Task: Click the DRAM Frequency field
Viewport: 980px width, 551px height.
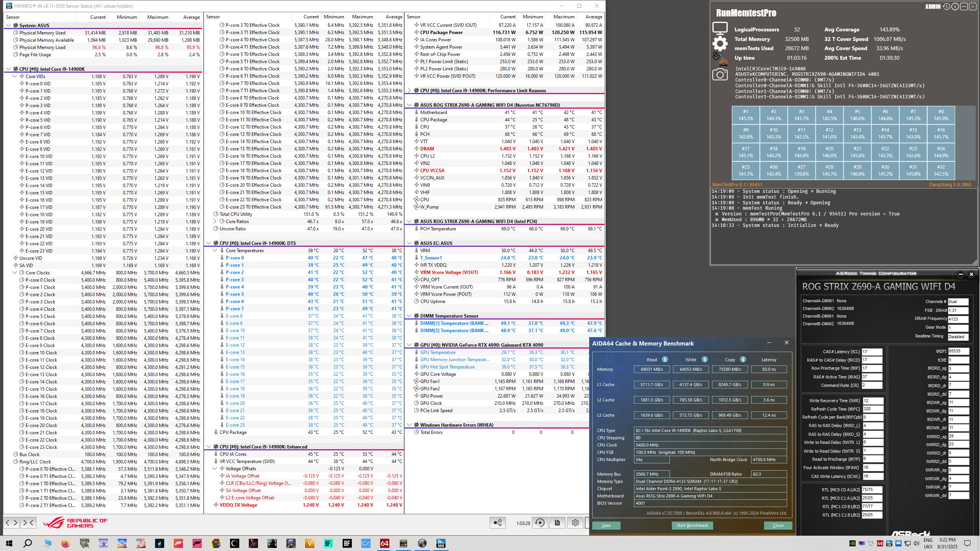Action: (958, 319)
